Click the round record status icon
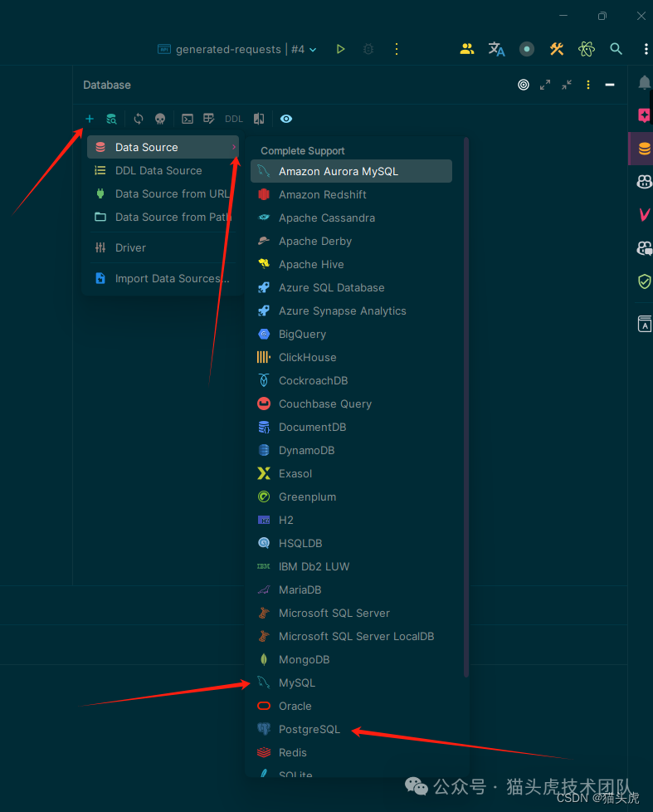 pyautogui.click(x=527, y=49)
